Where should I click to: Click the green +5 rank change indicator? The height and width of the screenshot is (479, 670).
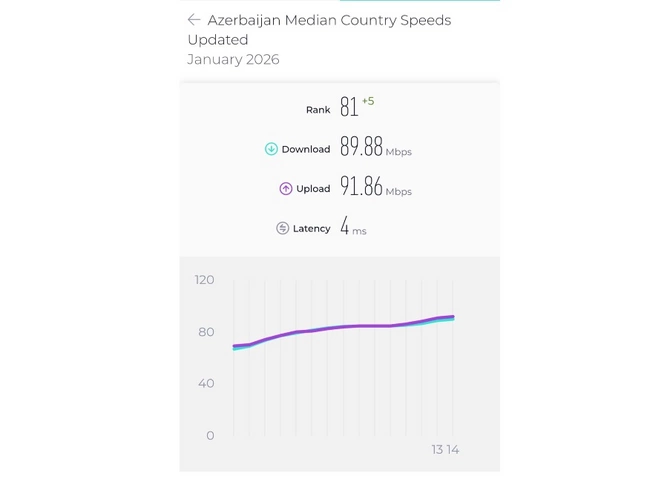point(368,101)
